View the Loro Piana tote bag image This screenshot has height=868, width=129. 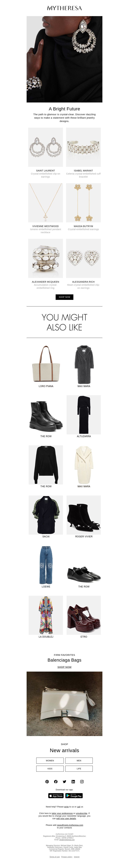point(45,364)
